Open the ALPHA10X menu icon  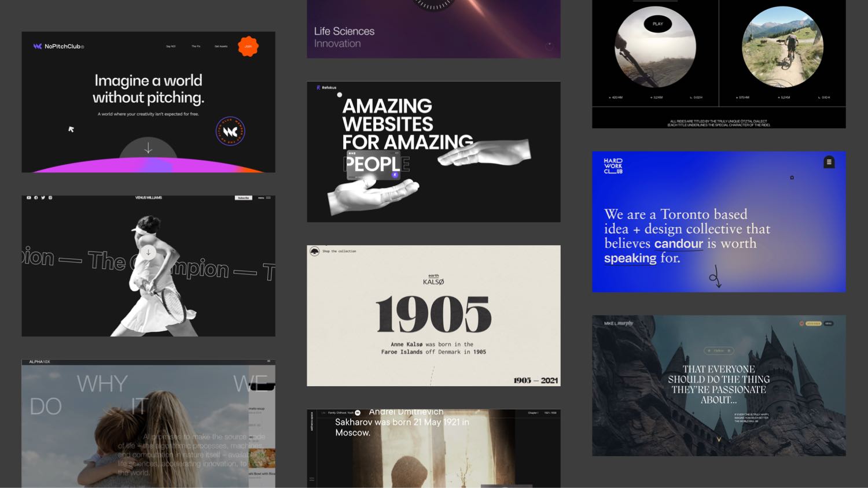click(x=269, y=361)
